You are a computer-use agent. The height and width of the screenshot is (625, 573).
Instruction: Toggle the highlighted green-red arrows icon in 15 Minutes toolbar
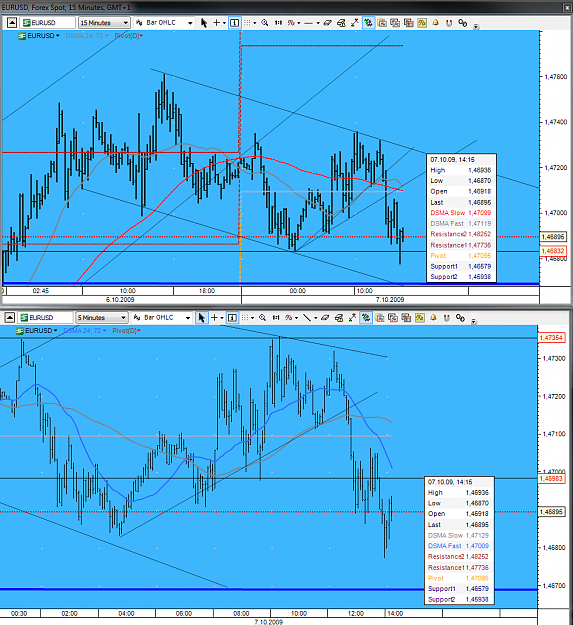point(368,23)
